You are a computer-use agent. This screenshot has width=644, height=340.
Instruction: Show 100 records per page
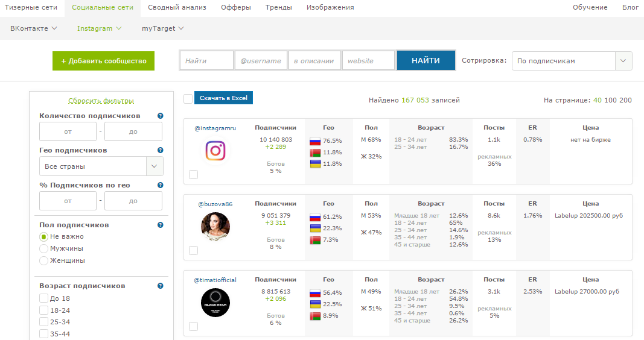pyautogui.click(x=610, y=100)
